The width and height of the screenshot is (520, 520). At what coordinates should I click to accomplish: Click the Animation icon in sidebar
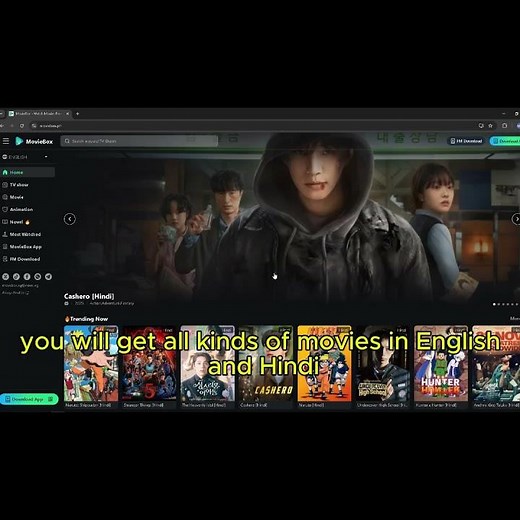(x=5, y=209)
